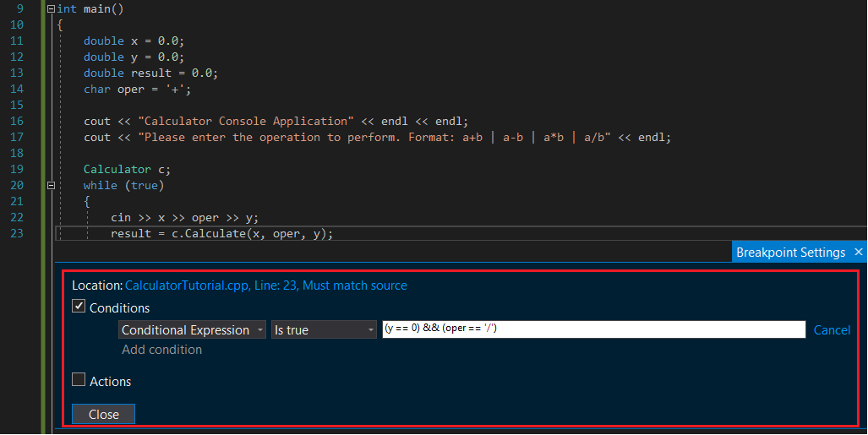Enable the Actions checkbox
This screenshot has width=868, height=435.
(79, 379)
